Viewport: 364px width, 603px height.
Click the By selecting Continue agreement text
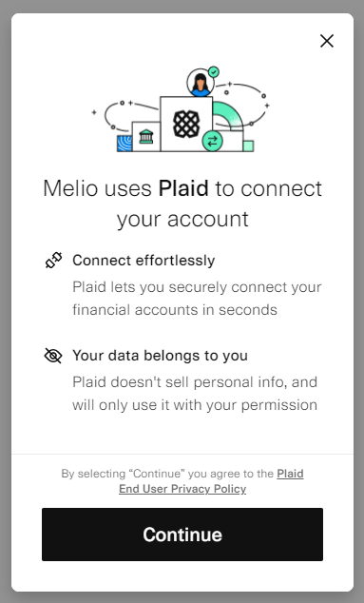click(x=182, y=481)
